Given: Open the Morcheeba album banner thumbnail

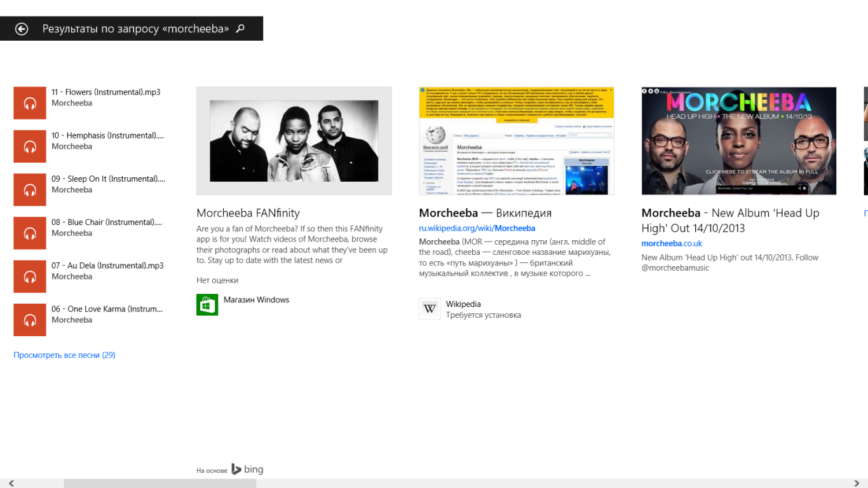Looking at the screenshot, I should pos(739,141).
